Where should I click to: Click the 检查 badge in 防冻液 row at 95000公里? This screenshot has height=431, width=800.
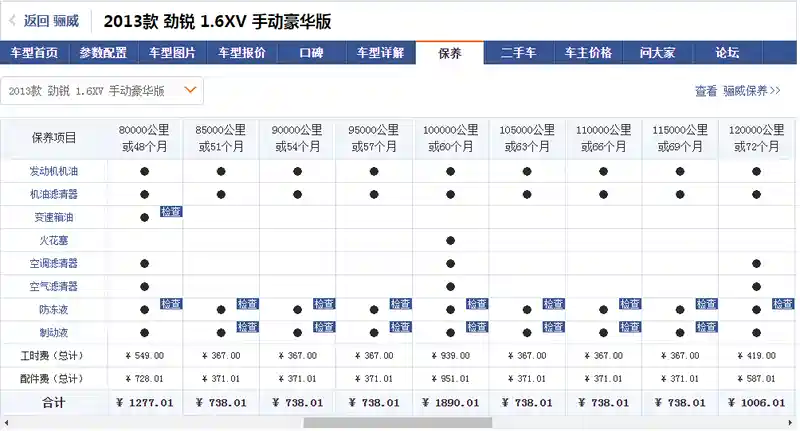coord(401,304)
